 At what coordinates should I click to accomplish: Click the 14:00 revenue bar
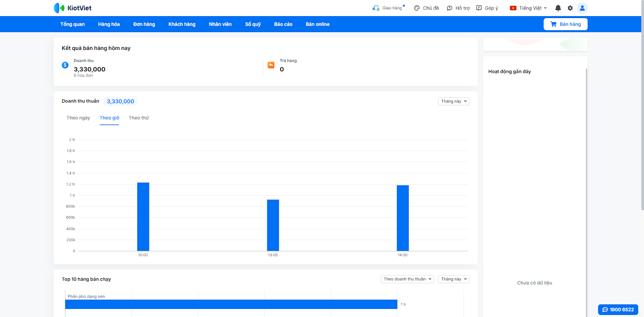403,218
